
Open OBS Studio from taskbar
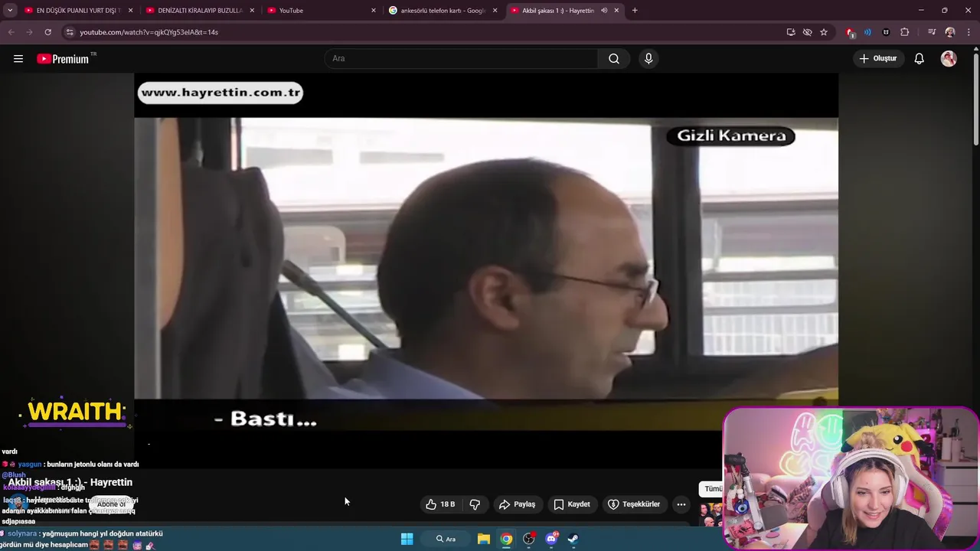[528, 539]
